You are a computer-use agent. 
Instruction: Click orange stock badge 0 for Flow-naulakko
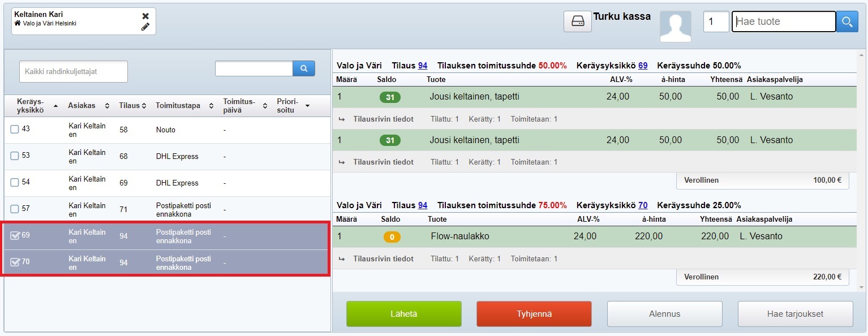tap(392, 236)
